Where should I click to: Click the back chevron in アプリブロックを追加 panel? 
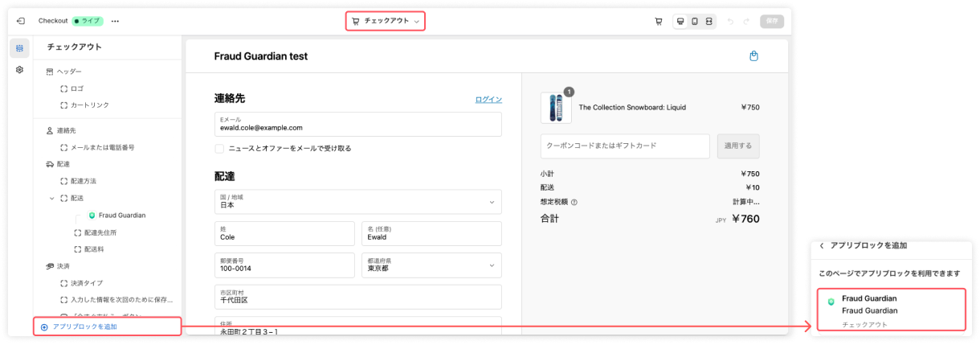[x=822, y=246]
